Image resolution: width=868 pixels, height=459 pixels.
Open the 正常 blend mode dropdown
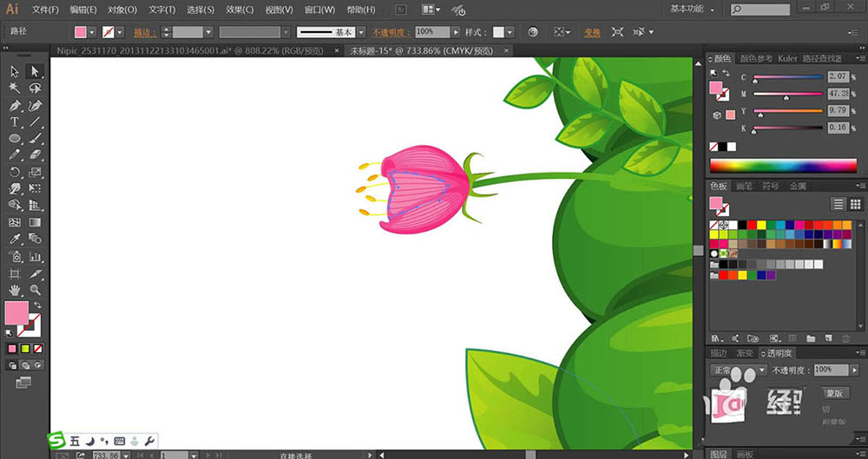[x=738, y=370]
